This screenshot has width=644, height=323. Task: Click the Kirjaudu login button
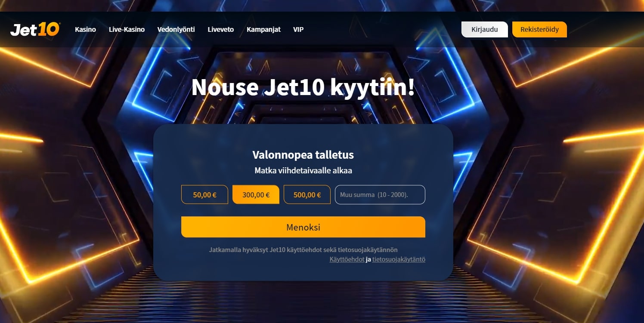tap(485, 29)
